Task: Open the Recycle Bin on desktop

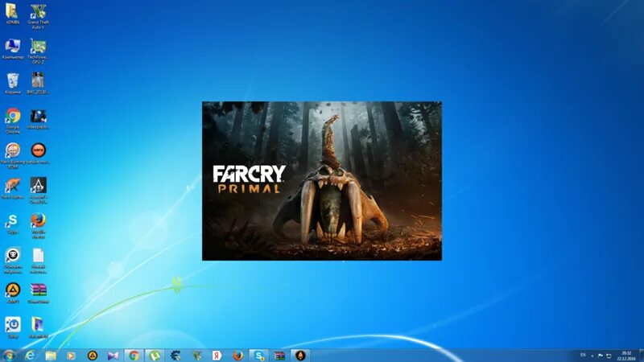Action: [13, 84]
